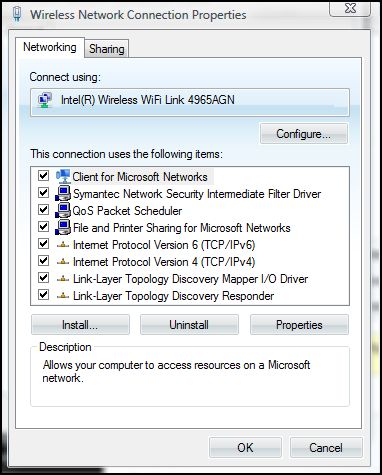Select the Networking tab
382x475 pixels.
[x=50, y=47]
